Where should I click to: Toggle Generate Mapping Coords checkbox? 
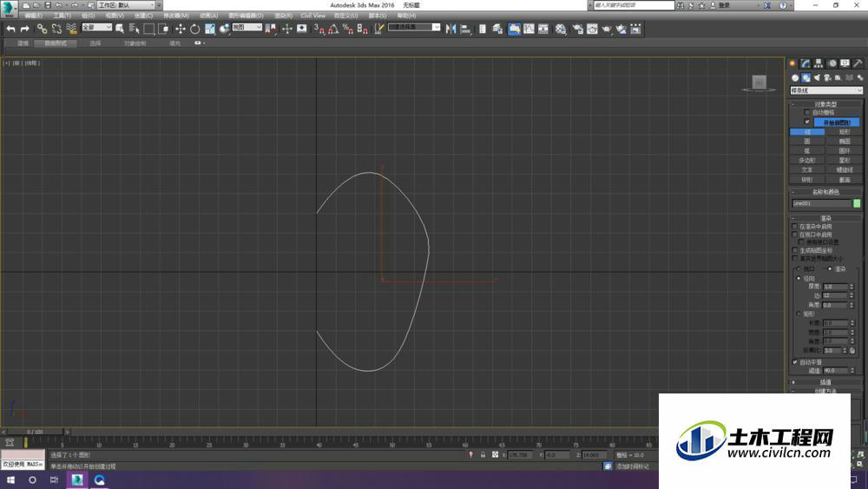click(795, 250)
